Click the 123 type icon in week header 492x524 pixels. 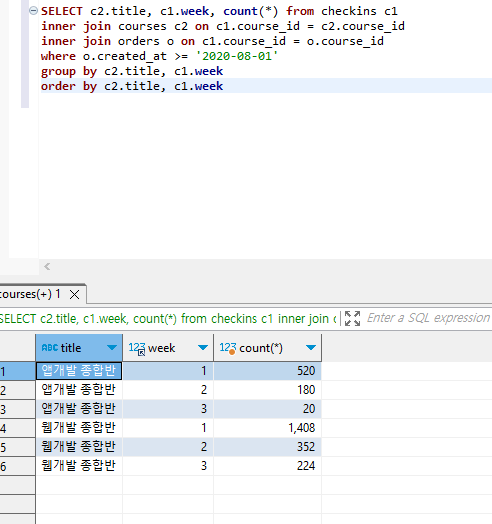click(137, 348)
